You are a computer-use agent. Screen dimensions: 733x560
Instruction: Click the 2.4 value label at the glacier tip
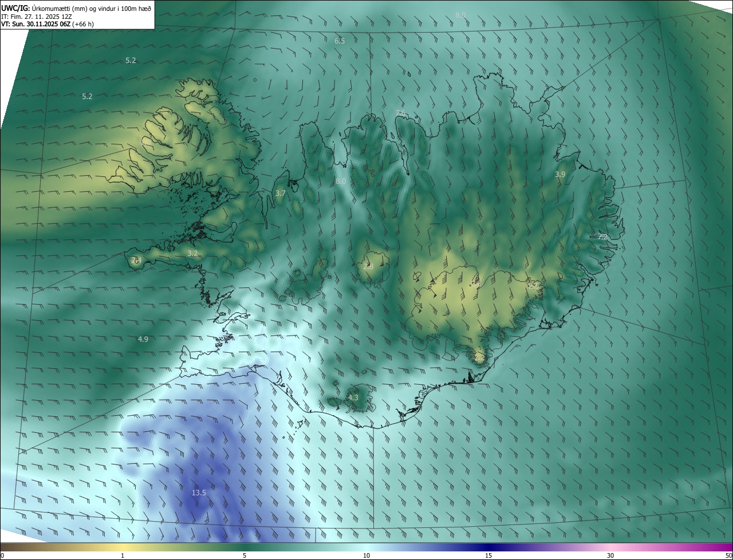tap(136, 260)
